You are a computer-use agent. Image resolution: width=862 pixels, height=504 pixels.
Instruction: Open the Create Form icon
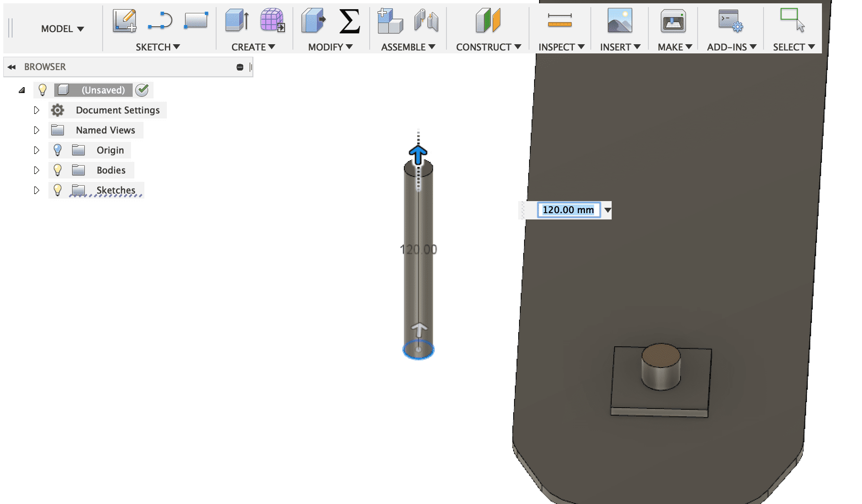(272, 21)
